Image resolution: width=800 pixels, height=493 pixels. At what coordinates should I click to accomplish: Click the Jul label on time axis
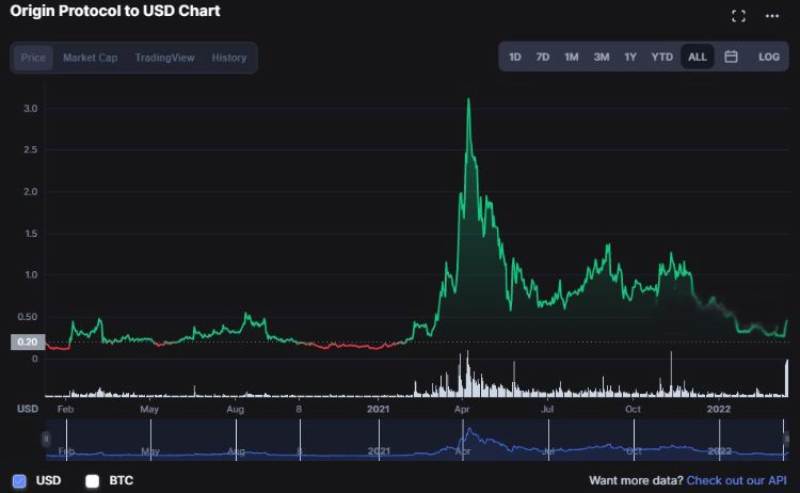547,409
